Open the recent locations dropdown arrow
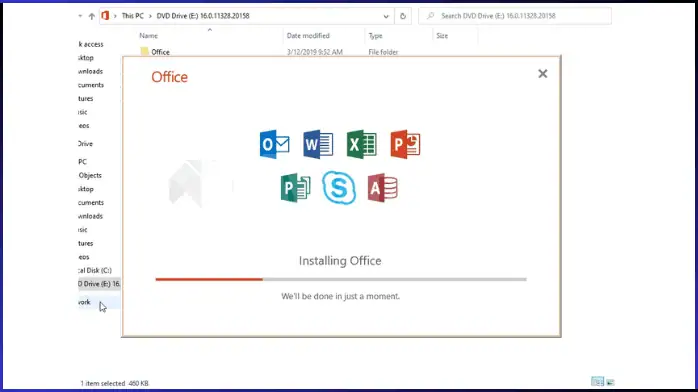Image resolution: width=698 pixels, height=392 pixels. click(80, 16)
